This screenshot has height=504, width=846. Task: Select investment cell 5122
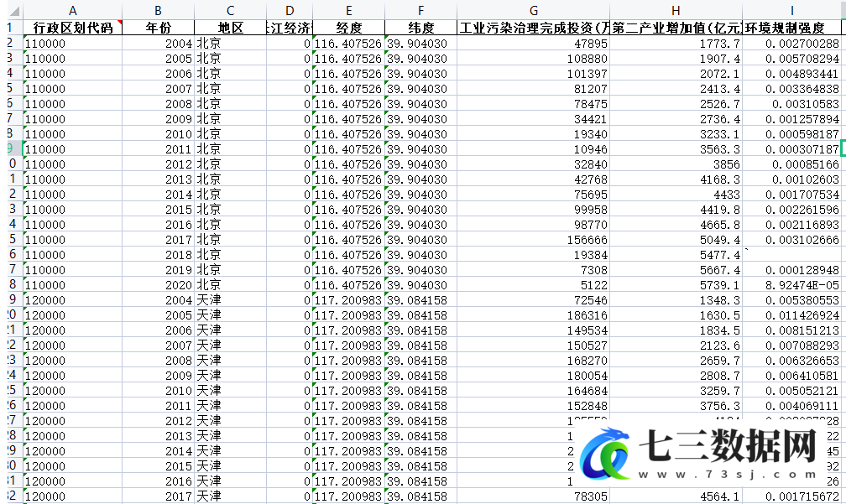tap(534, 285)
